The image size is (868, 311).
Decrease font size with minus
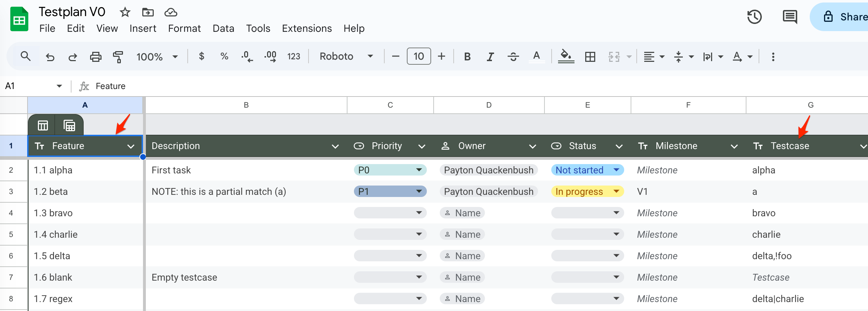[x=395, y=56]
